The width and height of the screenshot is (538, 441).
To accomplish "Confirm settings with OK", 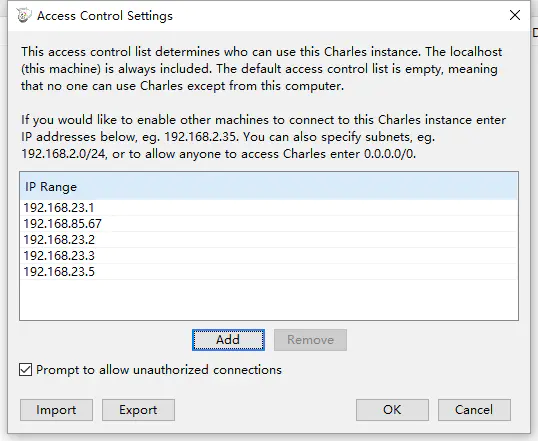I will pyautogui.click(x=392, y=410).
